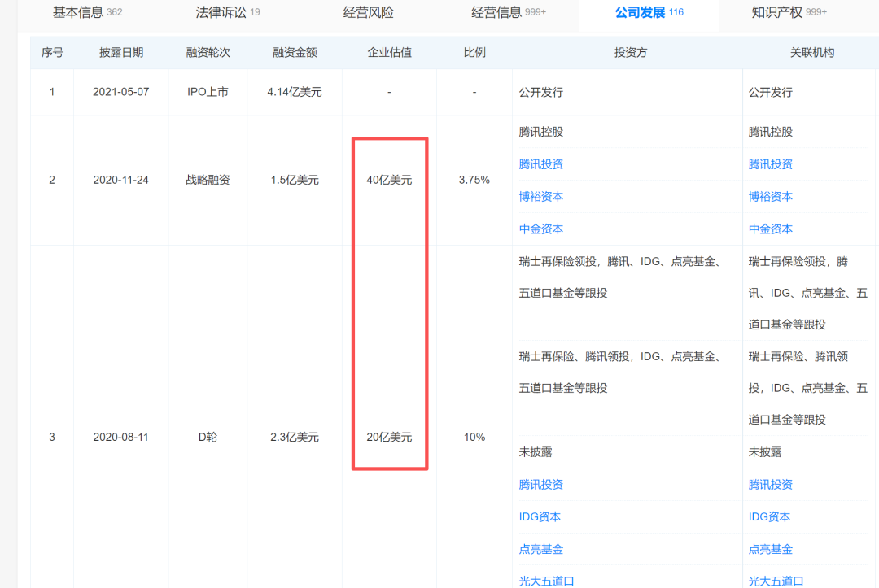Go to 知识产权 tab
879x588 pixels.
click(789, 12)
